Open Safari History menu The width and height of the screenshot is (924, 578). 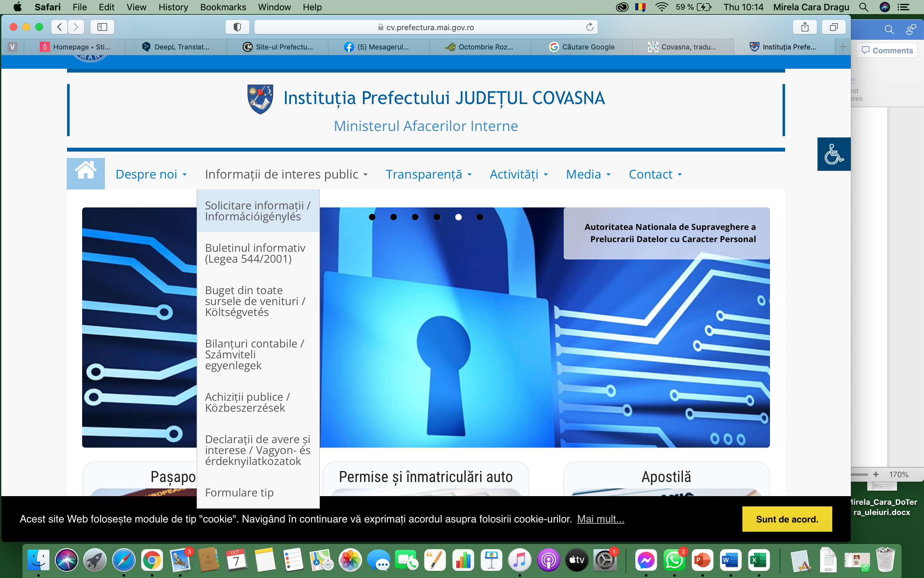[173, 7]
